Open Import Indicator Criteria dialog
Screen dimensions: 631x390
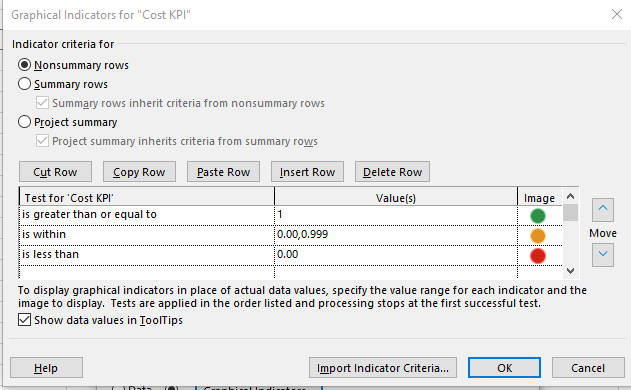tap(383, 368)
